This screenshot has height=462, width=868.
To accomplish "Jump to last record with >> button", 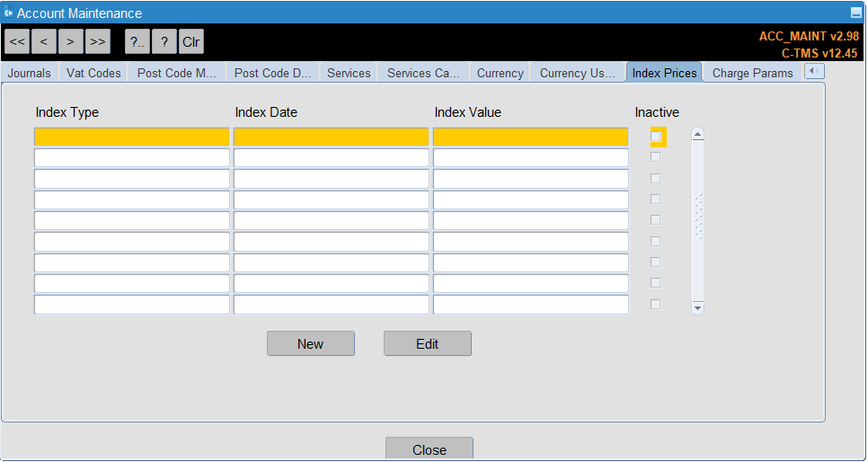I will click(x=98, y=41).
